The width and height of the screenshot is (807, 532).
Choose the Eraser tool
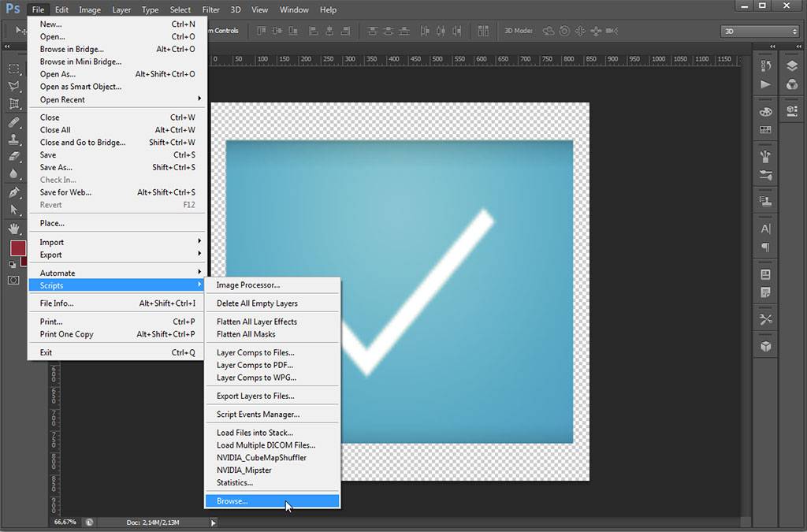tap(13, 157)
